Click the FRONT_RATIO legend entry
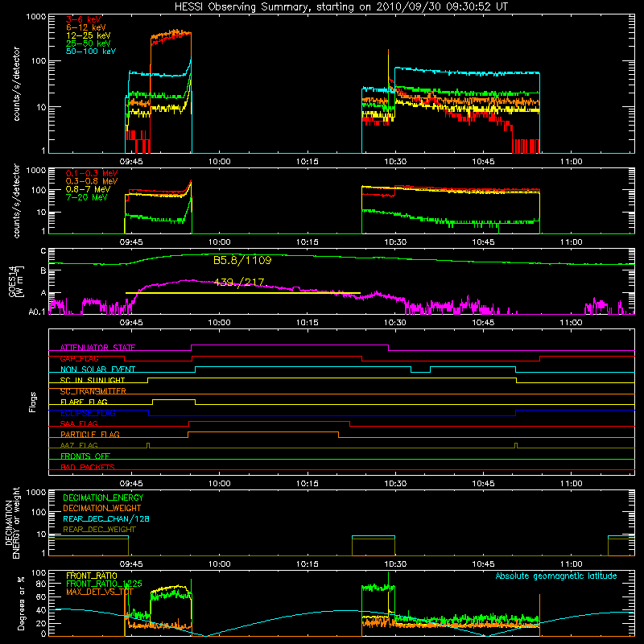Viewport: 644px width, 644px height. (x=92, y=576)
